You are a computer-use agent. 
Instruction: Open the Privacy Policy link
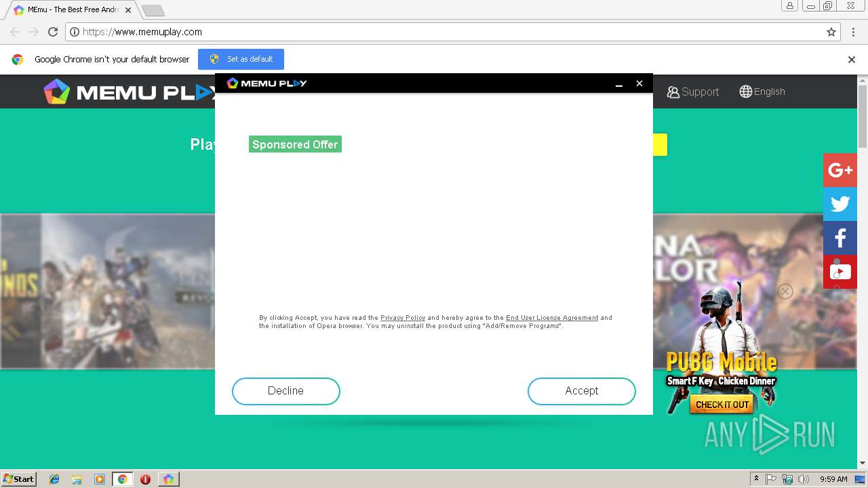[403, 318]
